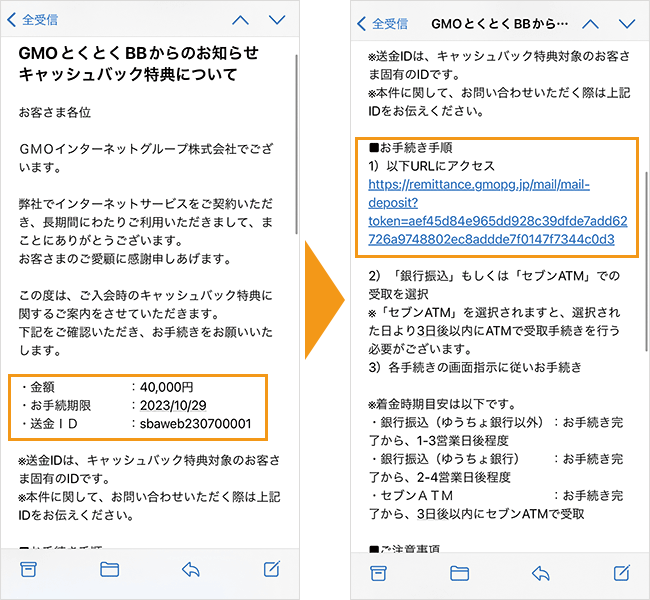Archive the message in right phone
650x600 pixels.
click(378, 573)
